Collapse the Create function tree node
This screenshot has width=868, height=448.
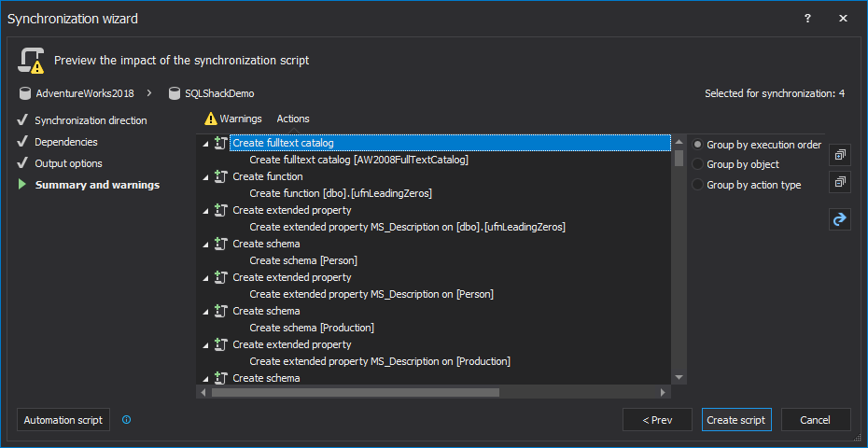205,177
